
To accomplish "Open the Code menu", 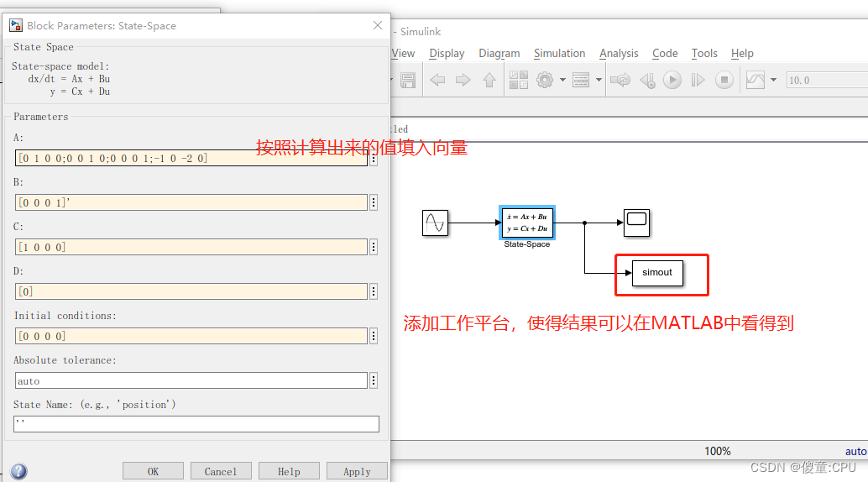I will (665, 53).
